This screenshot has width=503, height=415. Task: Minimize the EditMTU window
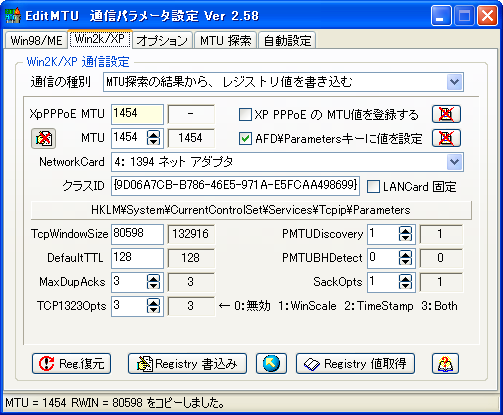pyautogui.click(x=441, y=16)
